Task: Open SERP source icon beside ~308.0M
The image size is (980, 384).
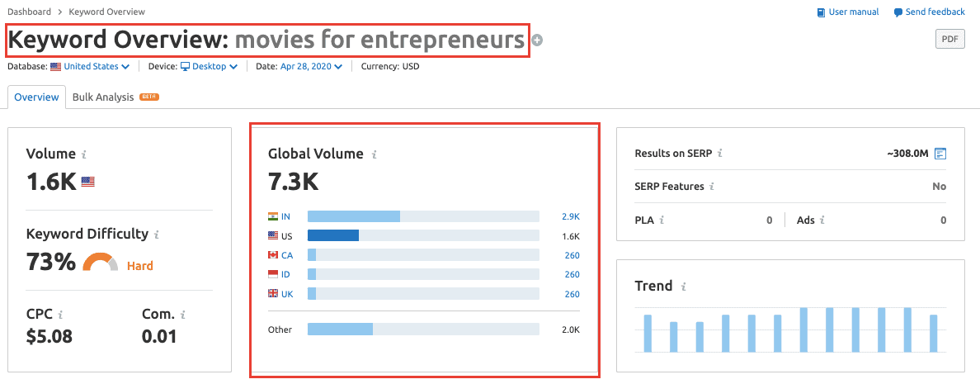Action: tap(940, 154)
